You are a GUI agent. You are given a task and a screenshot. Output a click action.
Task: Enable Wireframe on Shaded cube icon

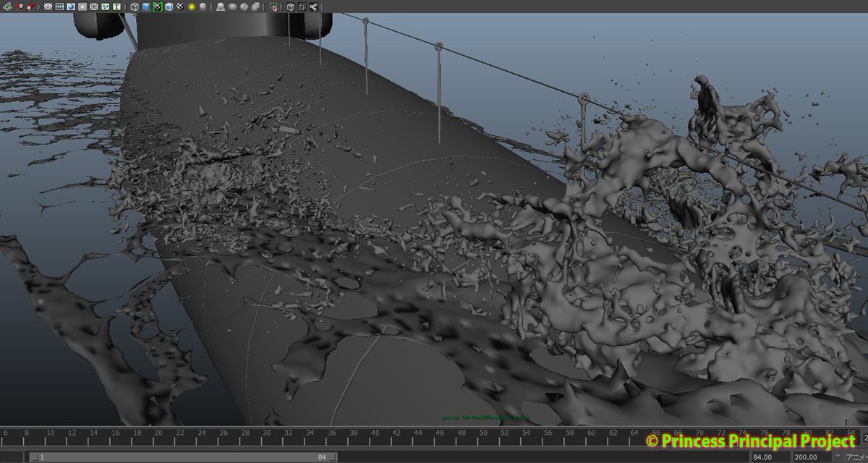[169, 7]
